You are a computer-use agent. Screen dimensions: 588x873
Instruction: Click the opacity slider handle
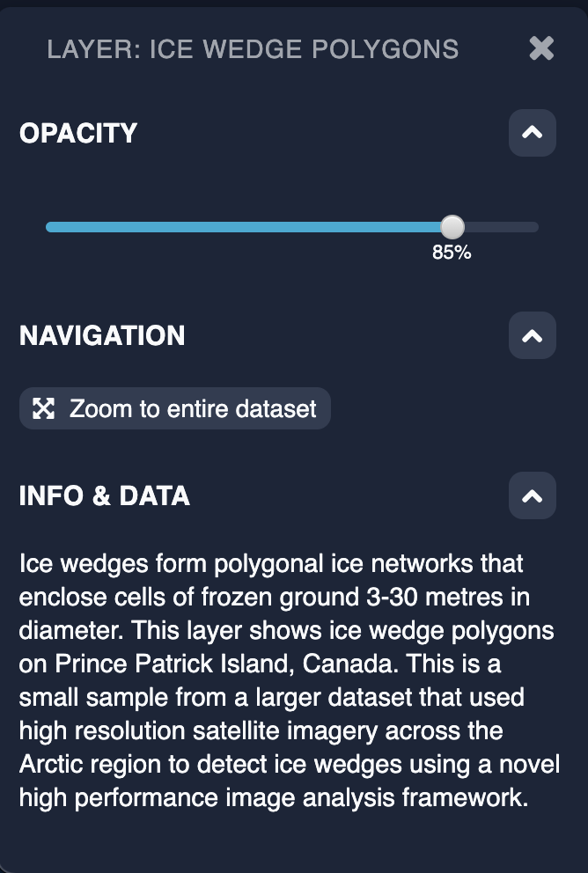(452, 227)
